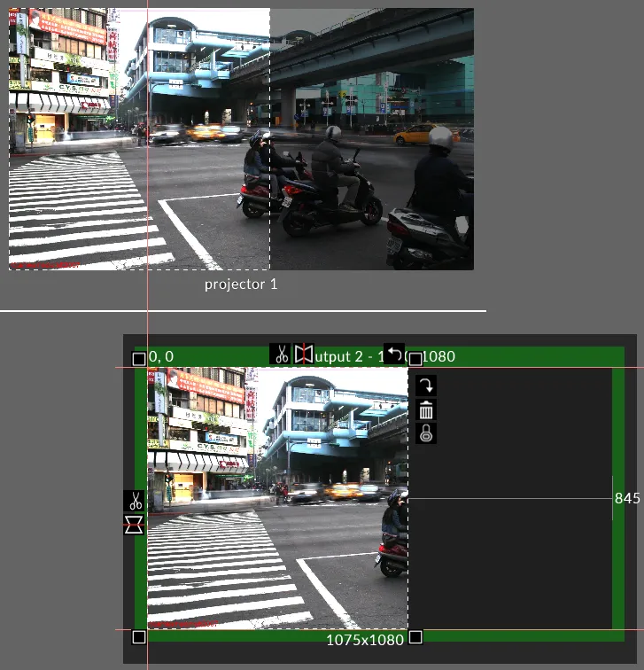644x670 pixels.
Task: Click the 1075x1080 size label
Action: coord(365,639)
